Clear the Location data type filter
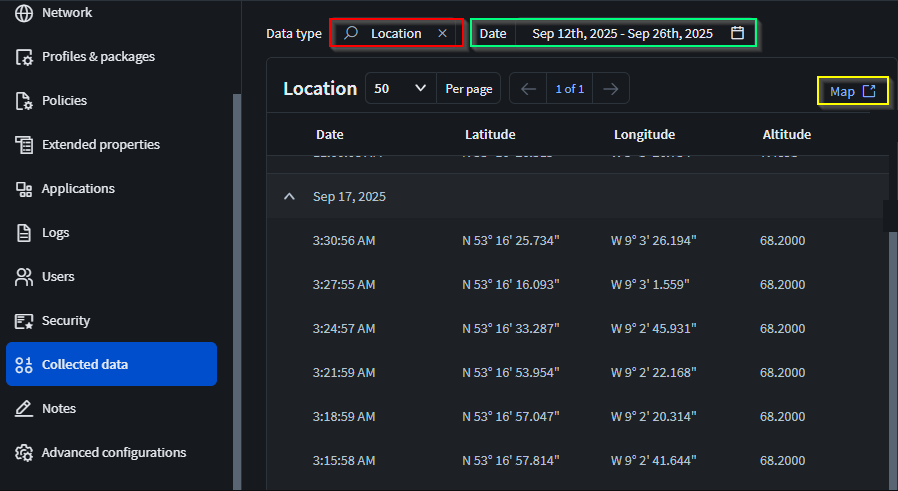The image size is (898, 491). click(x=442, y=33)
